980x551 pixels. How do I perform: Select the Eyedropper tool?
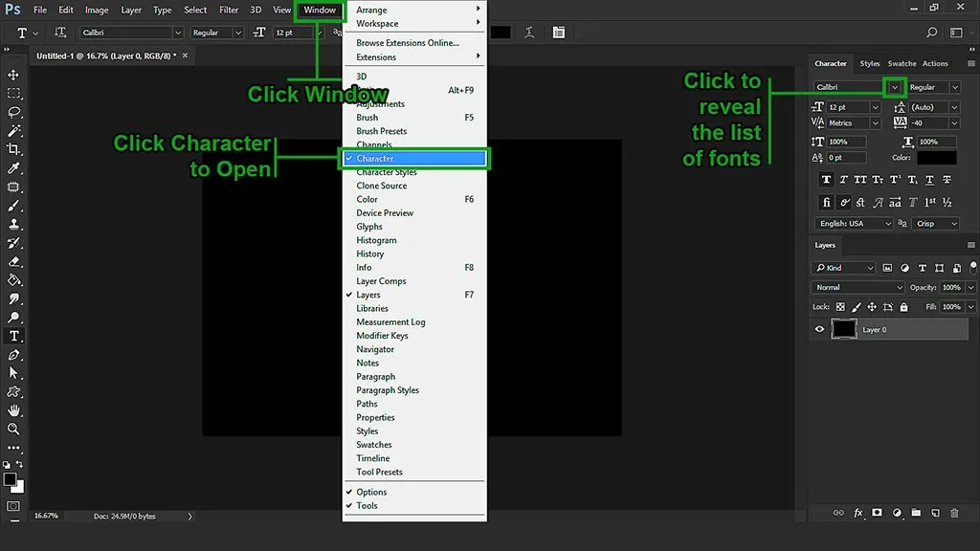point(13,168)
